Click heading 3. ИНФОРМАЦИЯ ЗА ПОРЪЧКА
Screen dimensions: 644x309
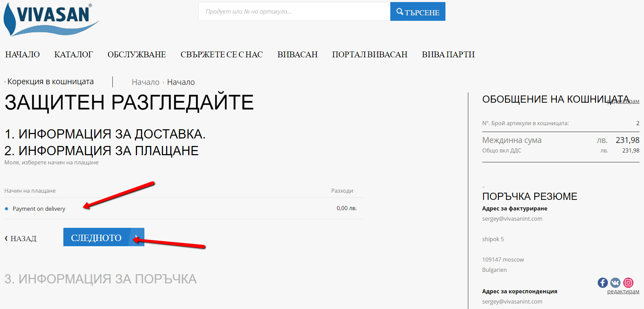tap(100, 279)
